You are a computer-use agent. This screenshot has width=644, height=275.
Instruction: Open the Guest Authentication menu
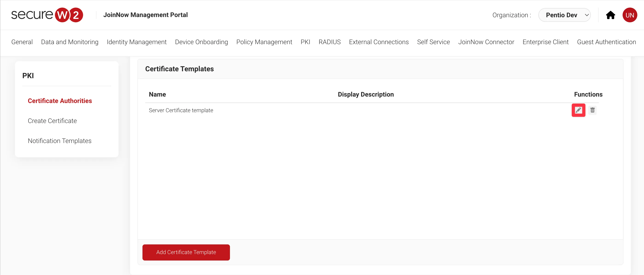[x=606, y=42]
